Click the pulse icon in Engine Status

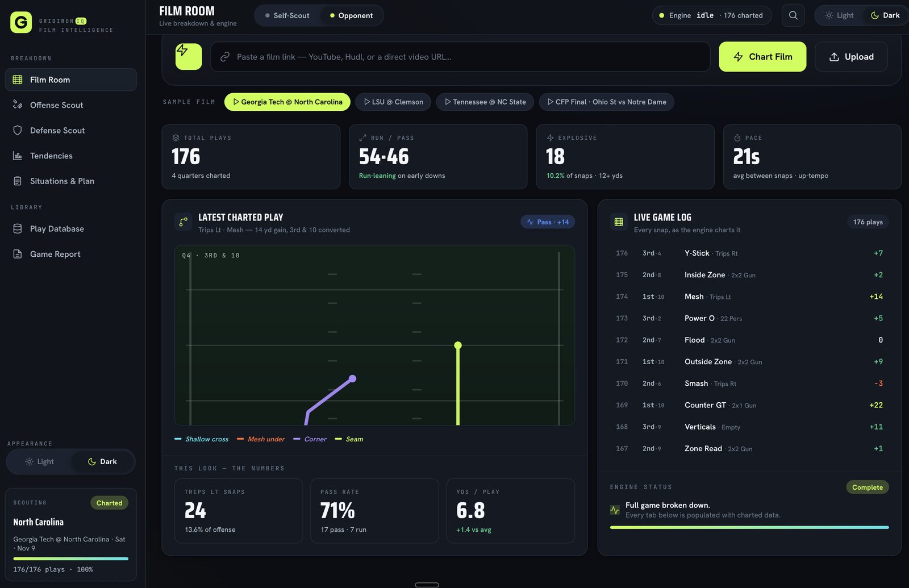pos(615,510)
